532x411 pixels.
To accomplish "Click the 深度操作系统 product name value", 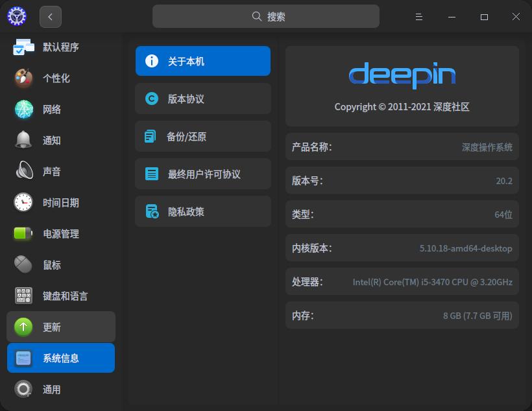I will [487, 147].
